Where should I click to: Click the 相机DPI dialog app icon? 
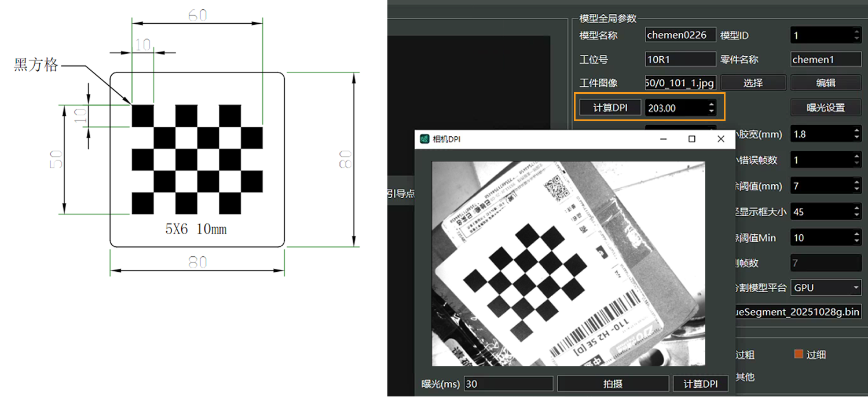(x=425, y=139)
